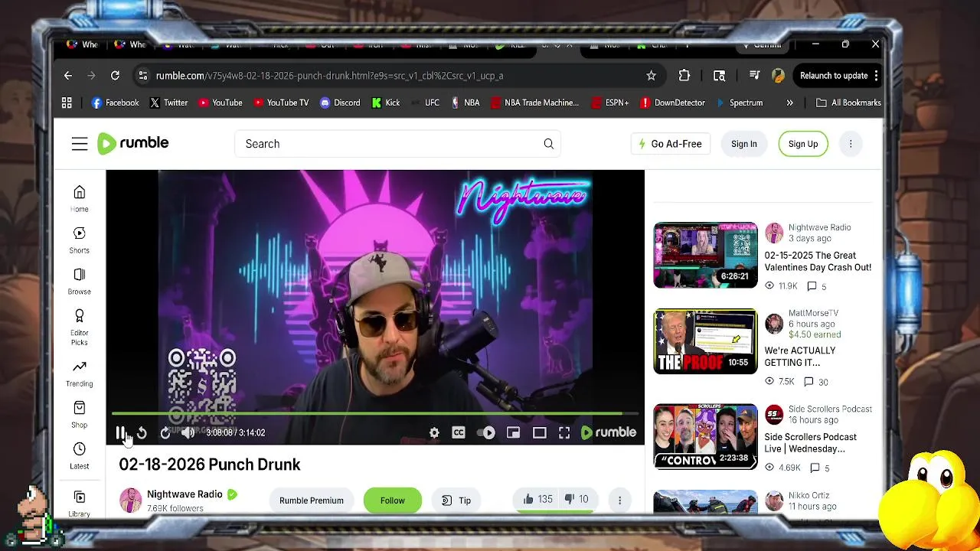This screenshot has height=551, width=980.
Task: Open the video more-options three-dot menu
Action: tap(620, 500)
